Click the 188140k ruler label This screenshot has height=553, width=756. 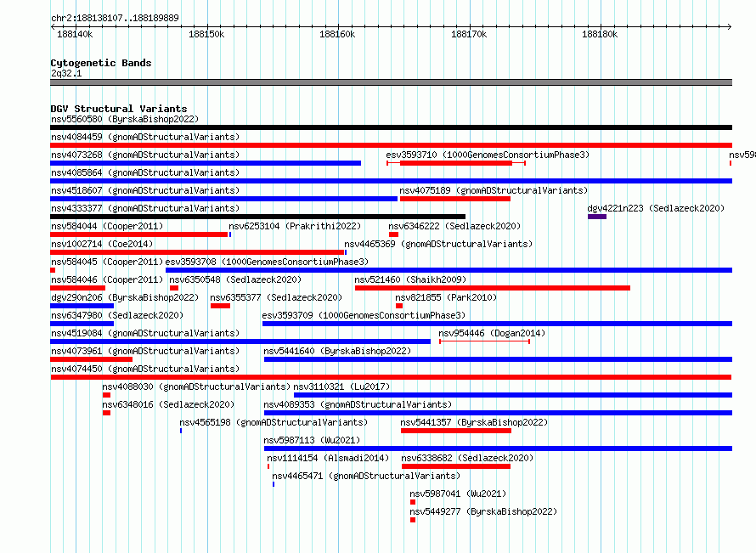tap(75, 34)
